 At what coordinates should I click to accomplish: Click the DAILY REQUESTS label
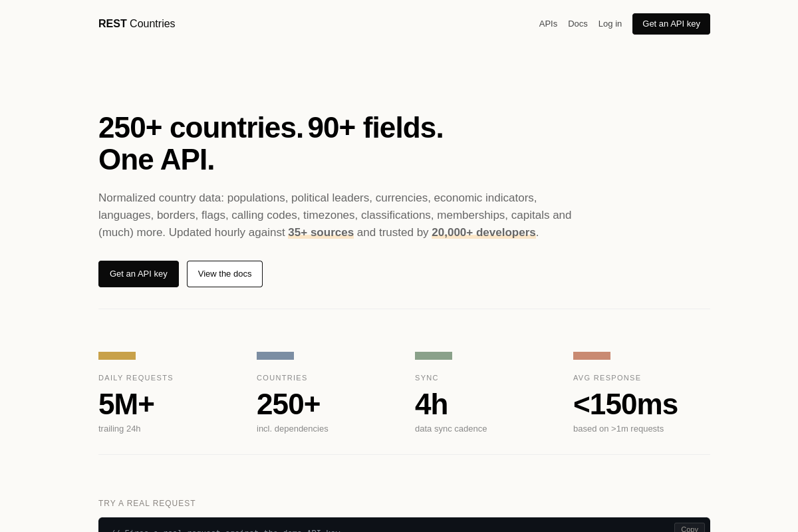[x=136, y=378]
